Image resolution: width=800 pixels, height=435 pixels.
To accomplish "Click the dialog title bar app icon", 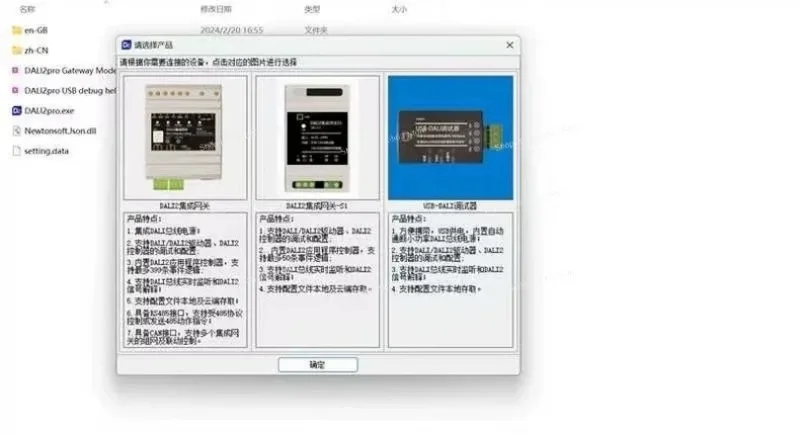I will 126,45.
